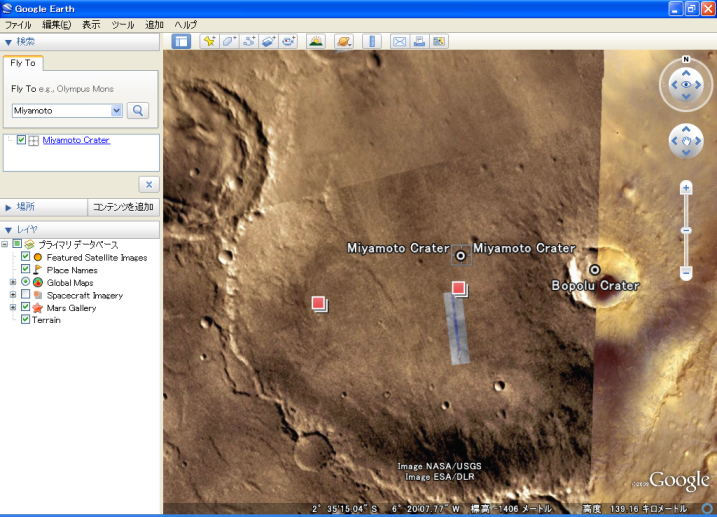Add a polygon using toolbar
Image resolution: width=717 pixels, height=517 pixels.
[x=229, y=41]
